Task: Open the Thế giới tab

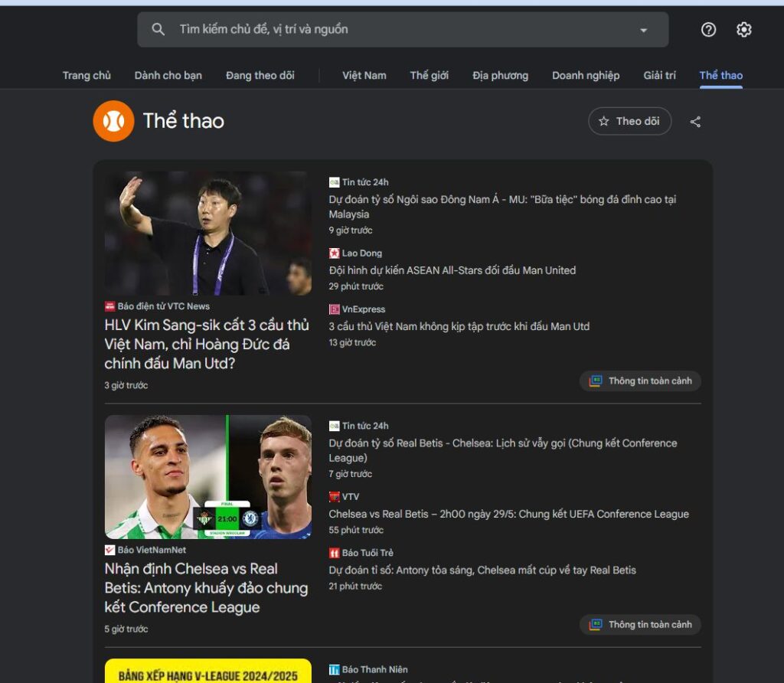Action: tap(429, 76)
